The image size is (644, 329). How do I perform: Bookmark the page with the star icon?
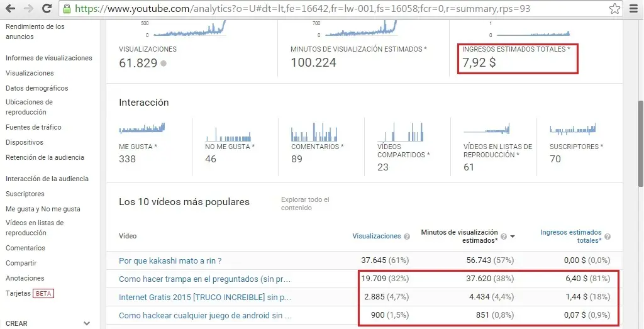click(614, 9)
